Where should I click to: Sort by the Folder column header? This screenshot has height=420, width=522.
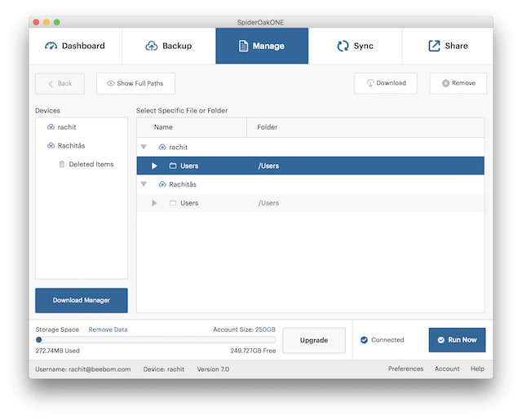click(365, 127)
